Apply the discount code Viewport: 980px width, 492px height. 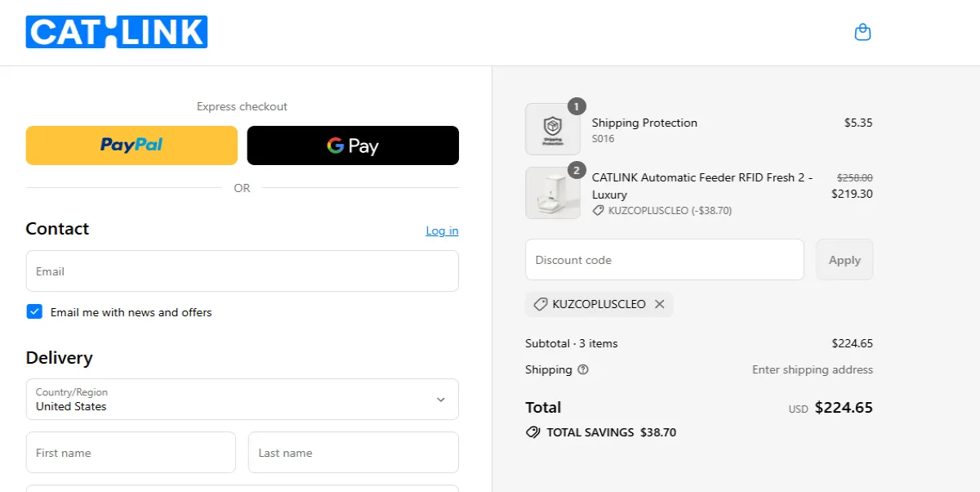click(844, 259)
